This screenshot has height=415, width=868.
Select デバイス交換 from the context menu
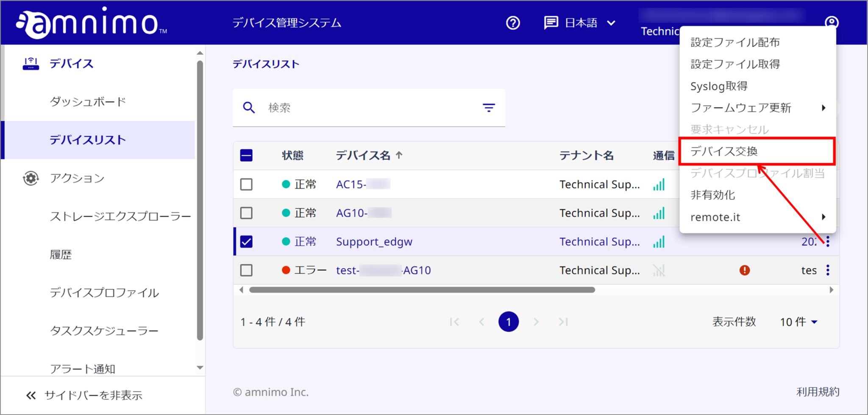(x=725, y=151)
